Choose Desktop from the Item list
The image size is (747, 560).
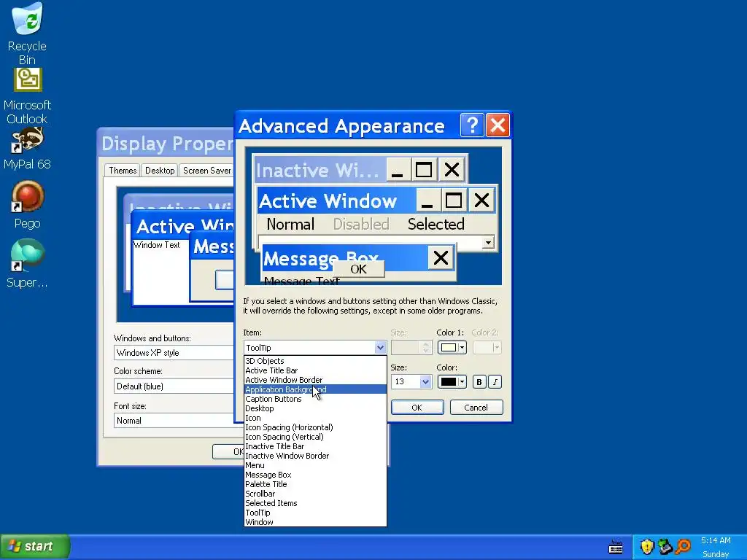[315, 408]
